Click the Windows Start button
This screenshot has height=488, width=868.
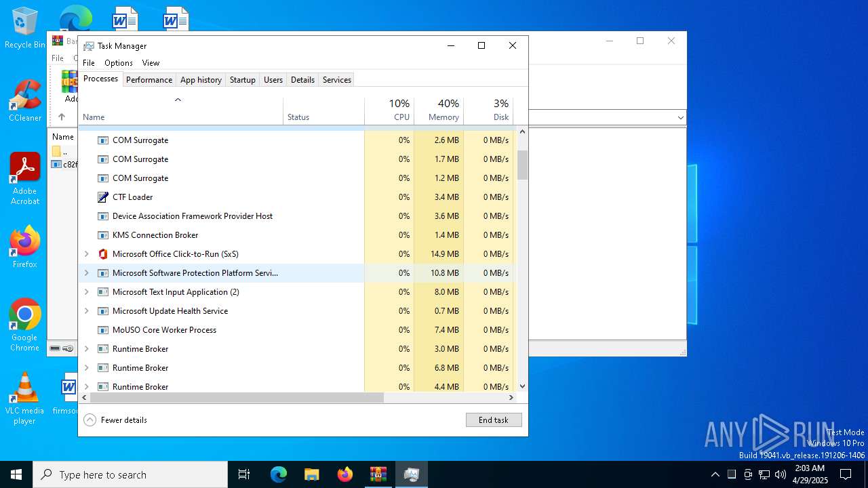point(16,474)
